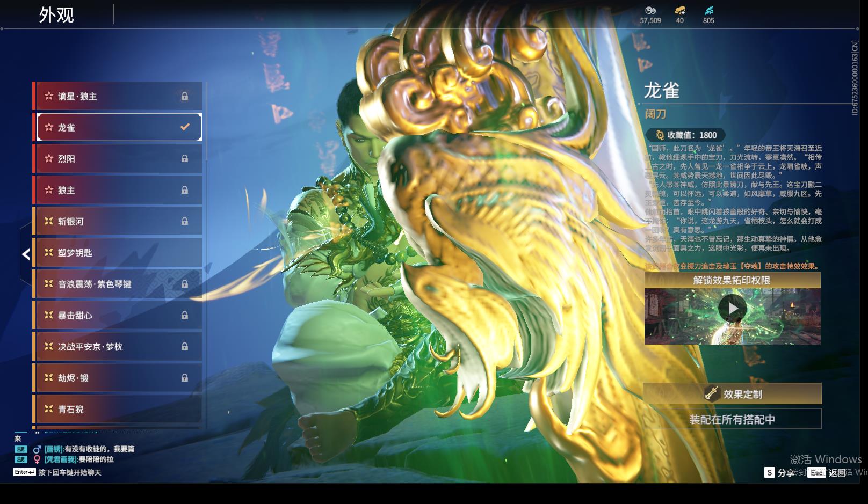The image size is (868, 504).
Task: Click the lock icon on 摘星·狼主 row
Action: tap(185, 96)
